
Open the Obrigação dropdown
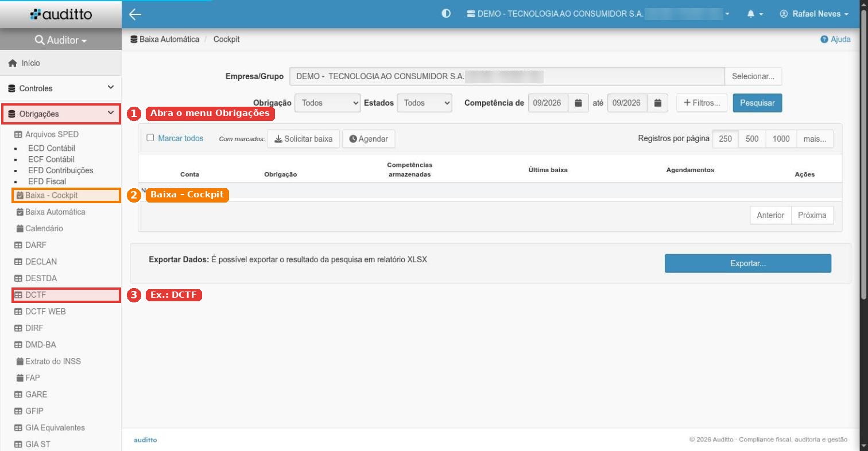pyautogui.click(x=328, y=103)
